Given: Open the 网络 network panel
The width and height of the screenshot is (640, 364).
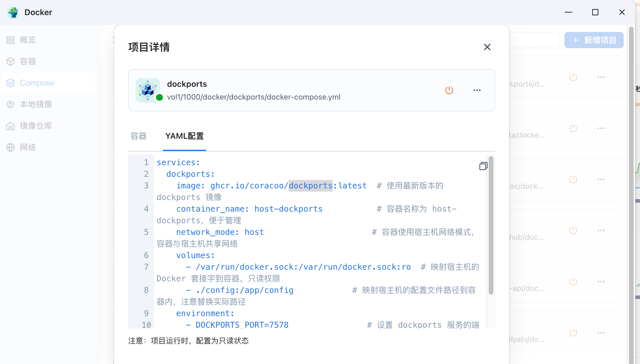Looking at the screenshot, I should tap(28, 147).
